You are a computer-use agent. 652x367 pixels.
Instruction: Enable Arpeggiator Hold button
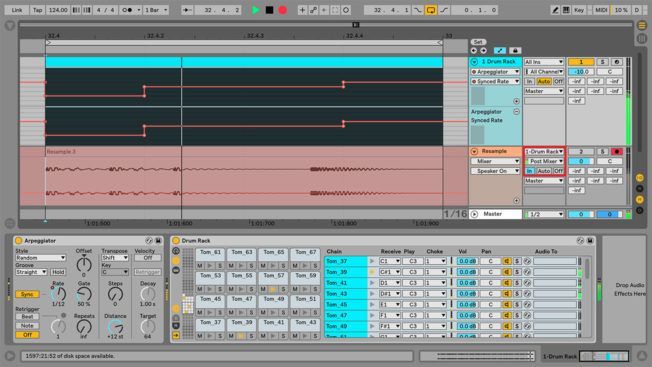(58, 272)
